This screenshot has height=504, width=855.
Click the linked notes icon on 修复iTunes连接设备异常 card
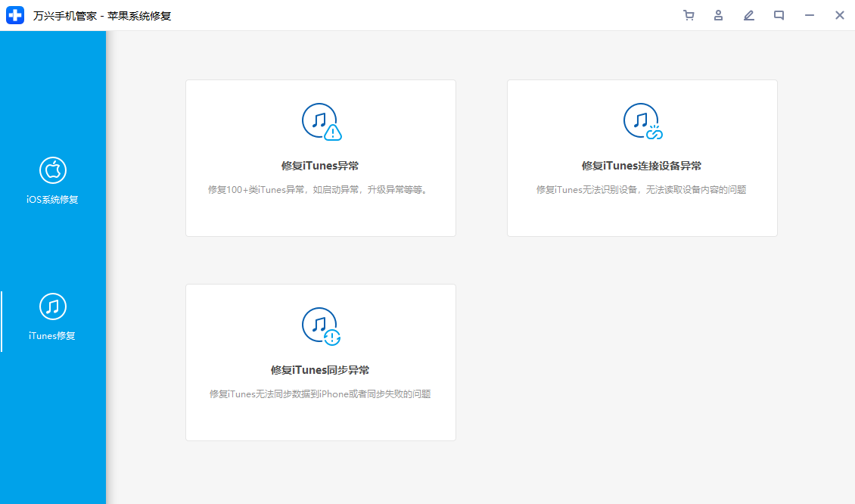tap(642, 121)
